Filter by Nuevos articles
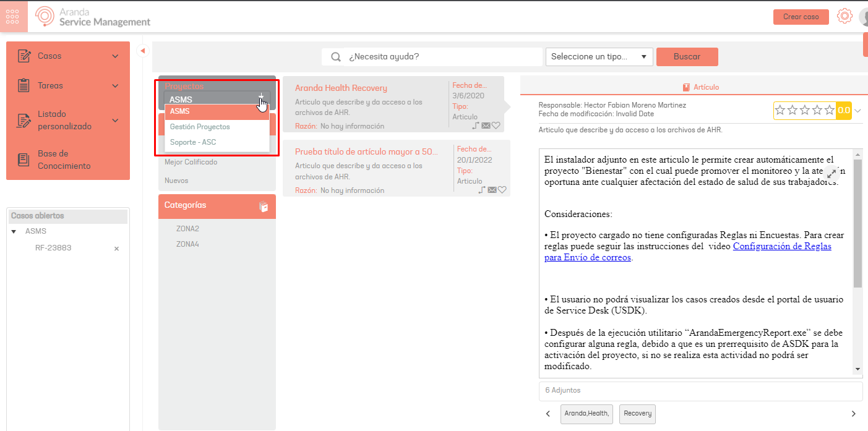Viewport: 868px width, 431px height. click(x=176, y=181)
